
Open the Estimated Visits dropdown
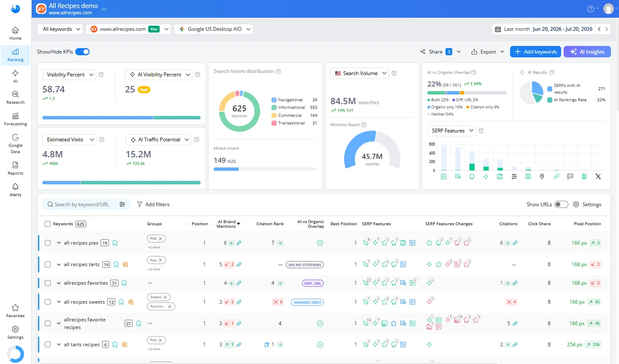coord(70,140)
